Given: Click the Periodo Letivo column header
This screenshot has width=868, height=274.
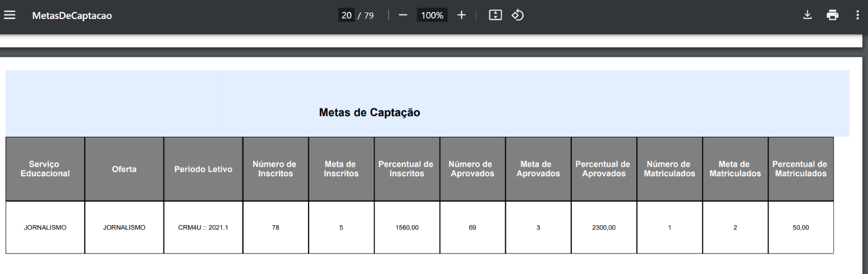Looking at the screenshot, I should point(203,169).
